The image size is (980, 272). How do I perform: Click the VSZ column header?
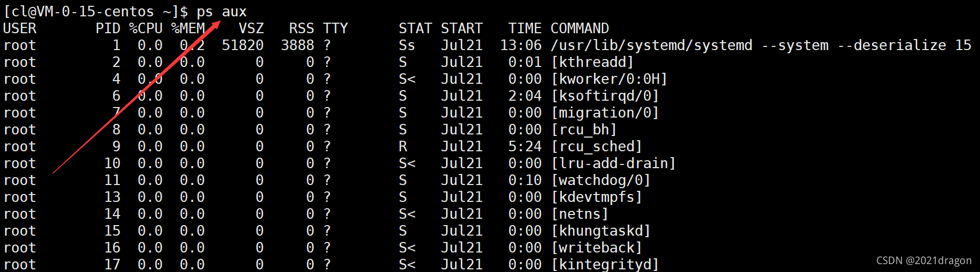251,28
